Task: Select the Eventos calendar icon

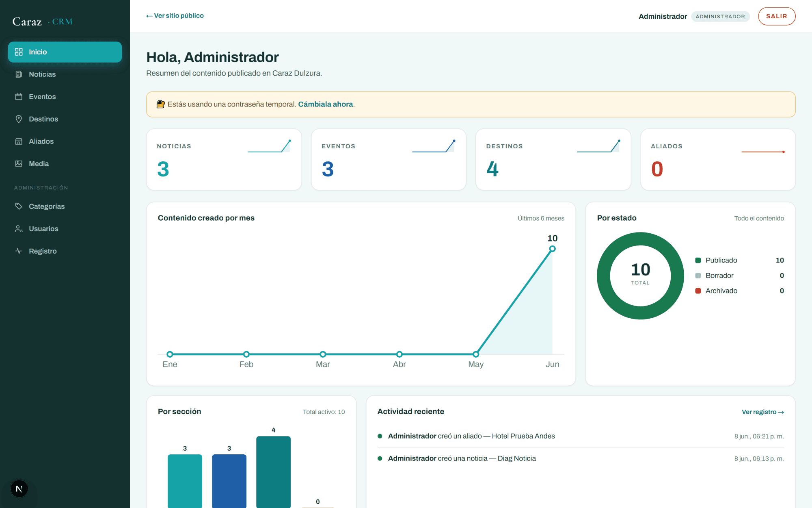Action: tap(19, 97)
